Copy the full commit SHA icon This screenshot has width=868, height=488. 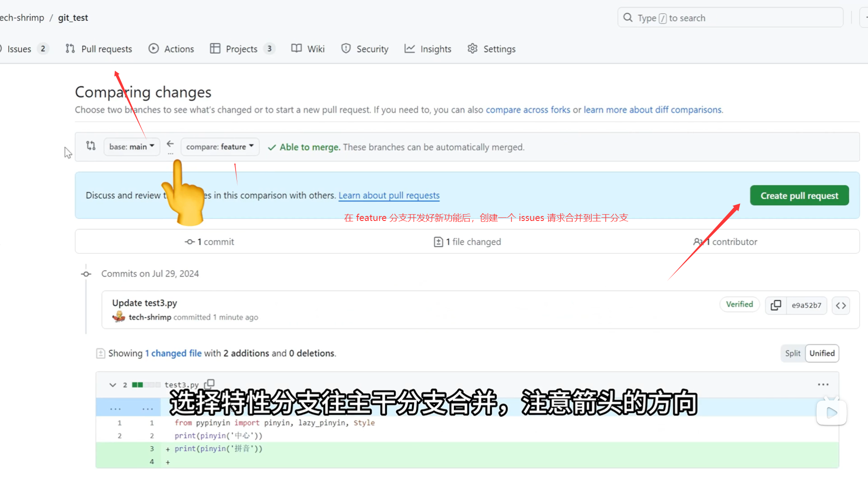(x=776, y=305)
